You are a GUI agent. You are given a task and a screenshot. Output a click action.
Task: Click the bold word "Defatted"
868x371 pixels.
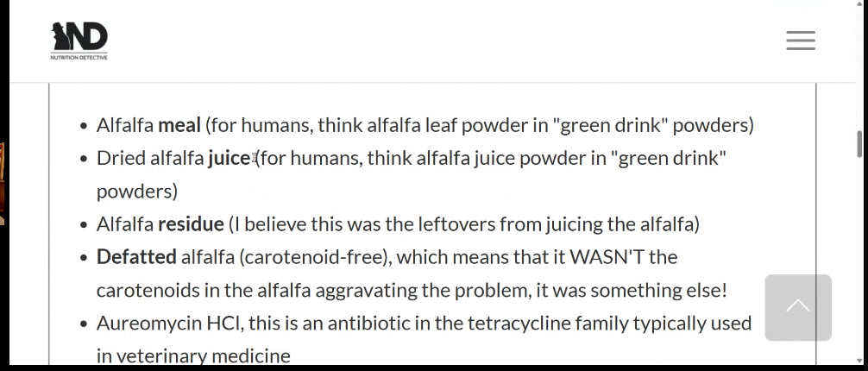point(136,257)
